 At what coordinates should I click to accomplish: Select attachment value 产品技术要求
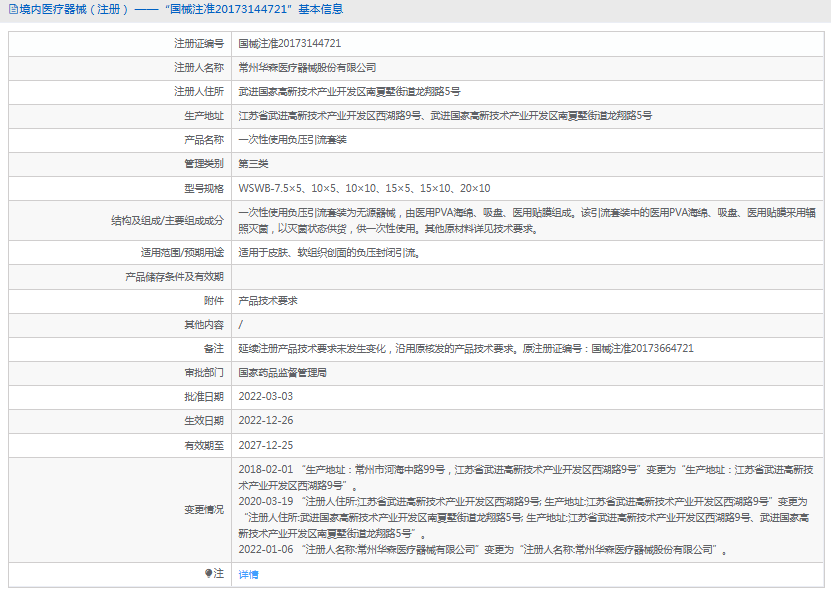268,301
